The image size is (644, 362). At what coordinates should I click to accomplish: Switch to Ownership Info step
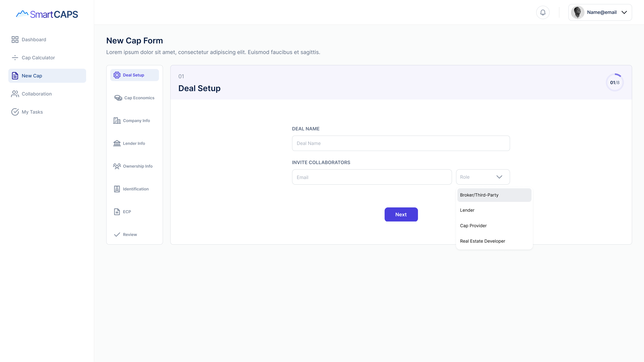pos(135,166)
